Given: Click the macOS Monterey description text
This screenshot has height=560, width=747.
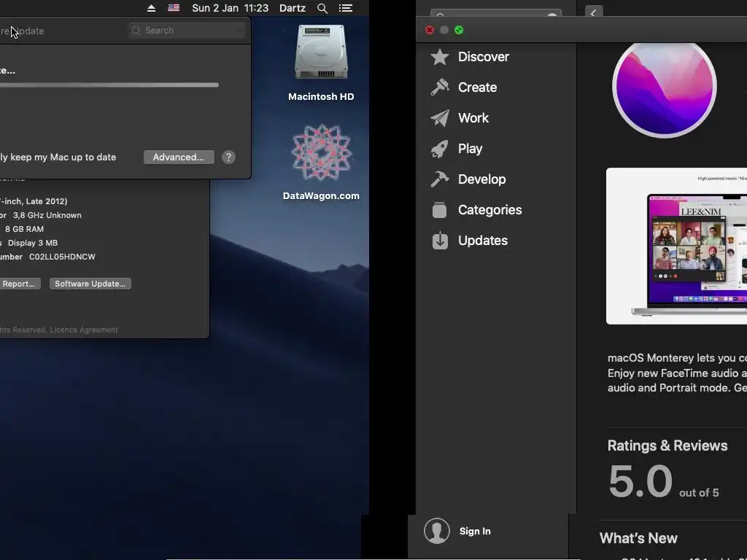Looking at the screenshot, I should 677,373.
